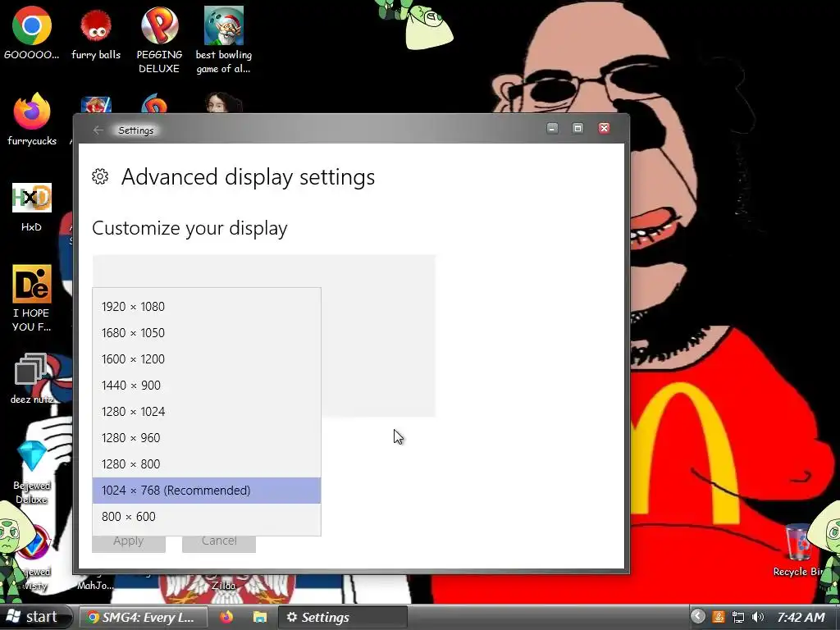Click the Settings title text in title bar
The width and height of the screenshot is (840, 630).
pyautogui.click(x=135, y=130)
